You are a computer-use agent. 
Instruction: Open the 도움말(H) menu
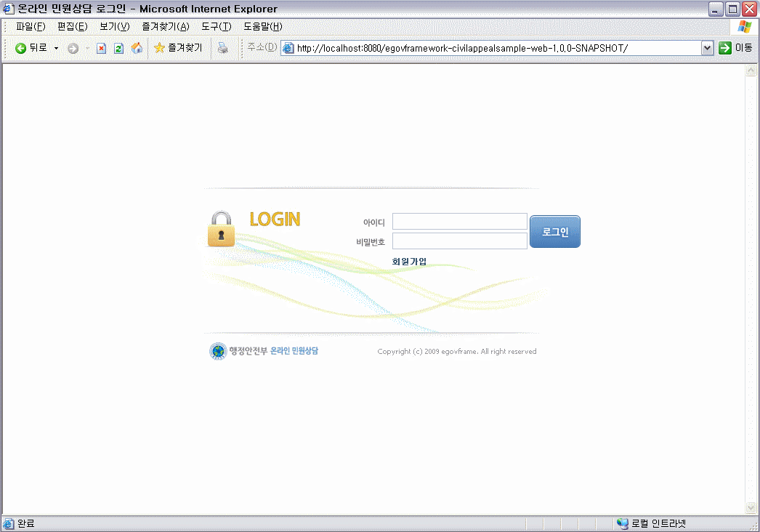pos(262,27)
